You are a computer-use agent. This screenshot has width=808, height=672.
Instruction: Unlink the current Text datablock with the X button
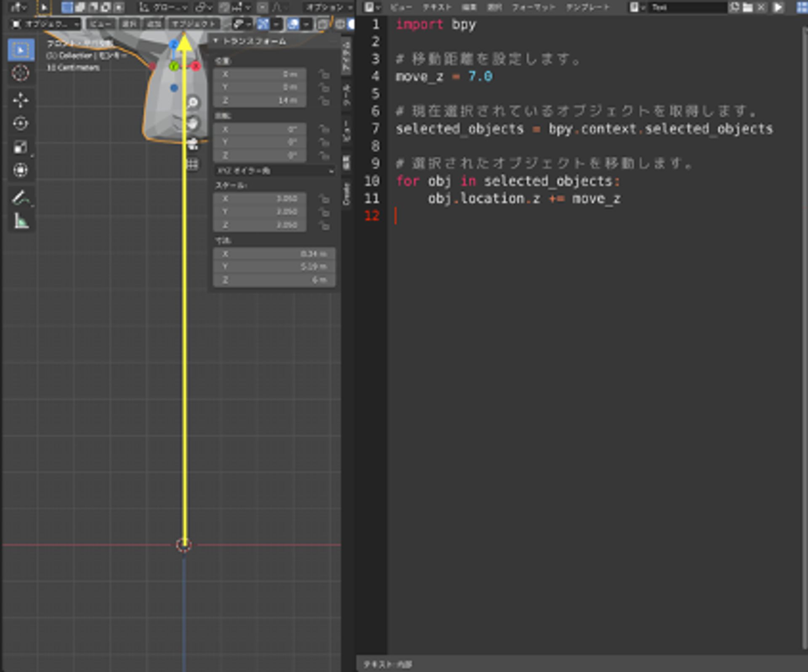(x=760, y=7)
